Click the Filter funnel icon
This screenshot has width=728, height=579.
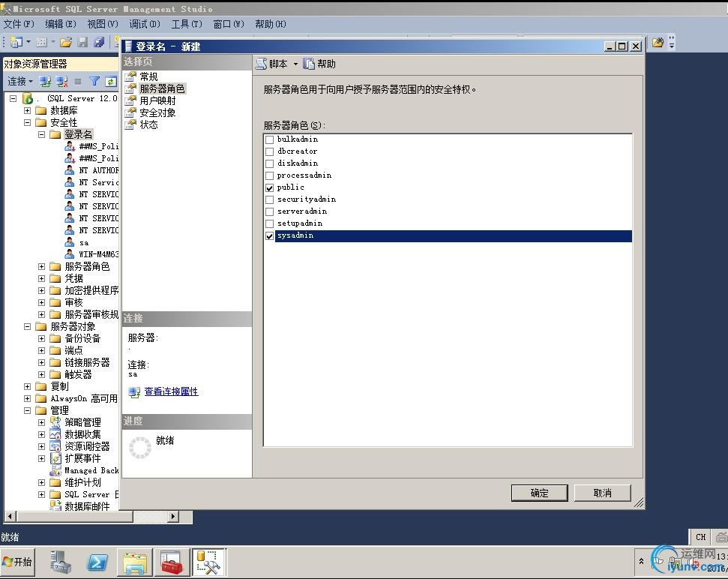[94, 81]
